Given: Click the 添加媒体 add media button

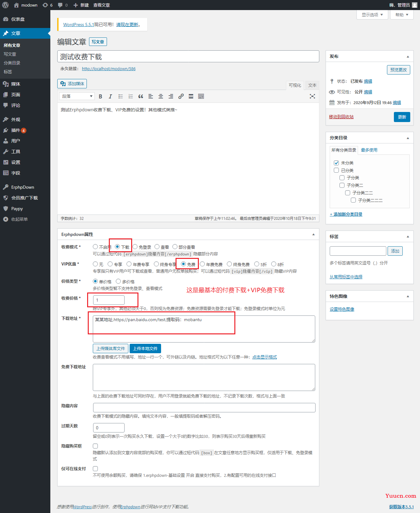Looking at the screenshot, I should click(72, 84).
